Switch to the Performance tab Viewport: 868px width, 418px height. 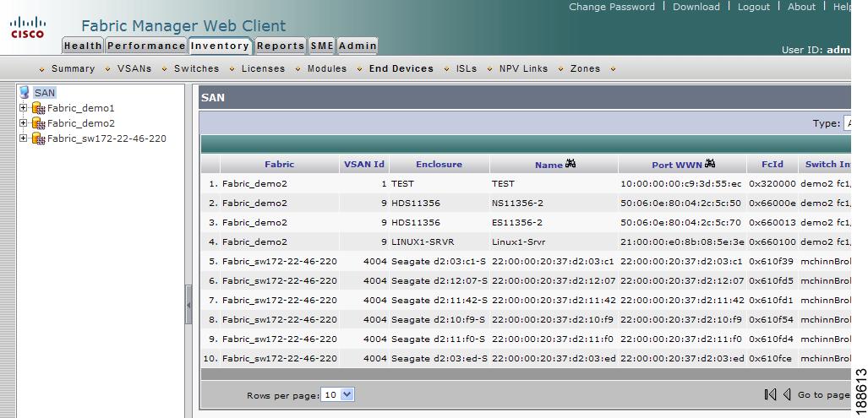[146, 46]
